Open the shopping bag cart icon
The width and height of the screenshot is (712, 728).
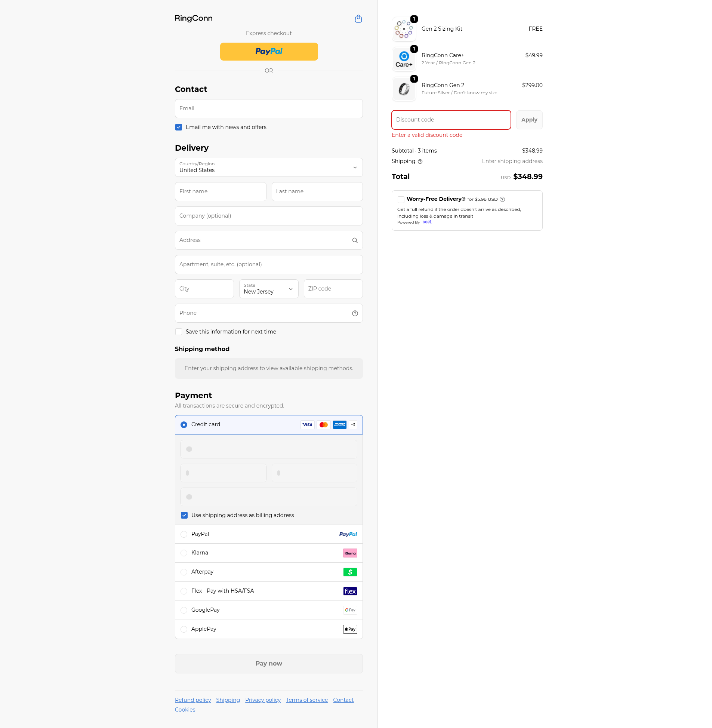coord(358,19)
